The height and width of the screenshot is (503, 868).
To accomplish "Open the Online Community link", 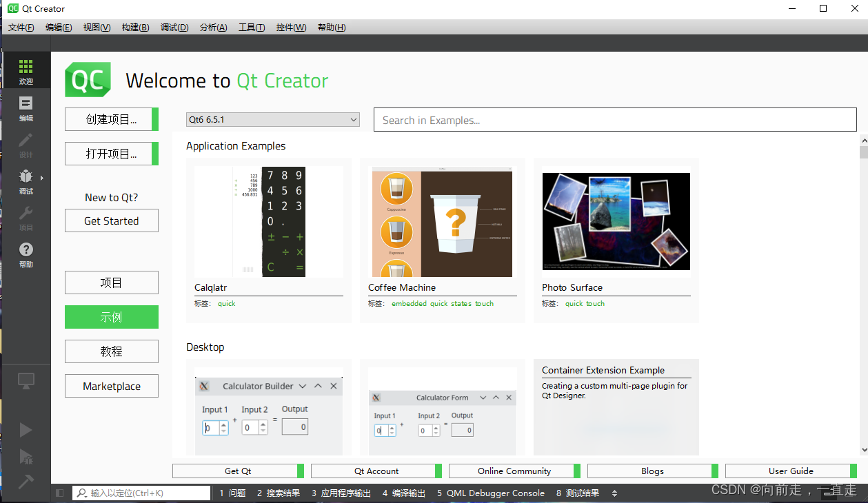I will coord(514,471).
